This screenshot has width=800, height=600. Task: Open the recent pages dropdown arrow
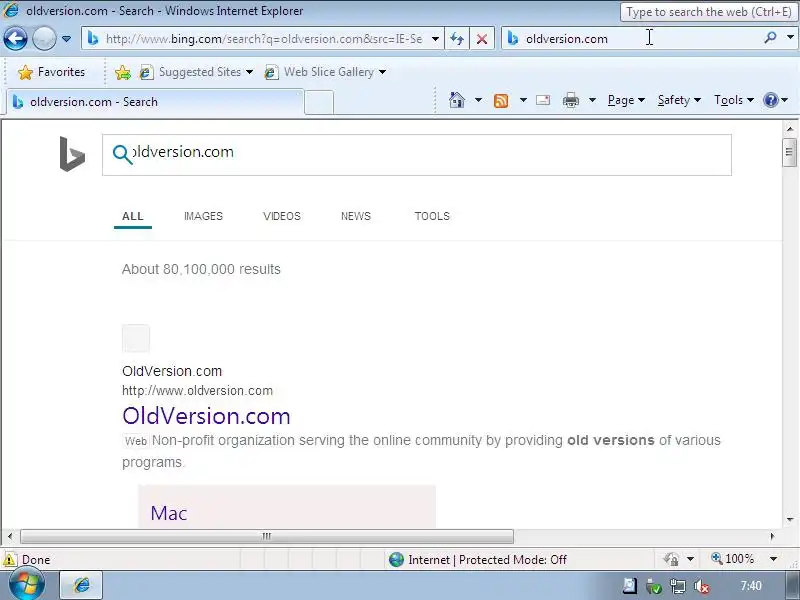(x=66, y=39)
